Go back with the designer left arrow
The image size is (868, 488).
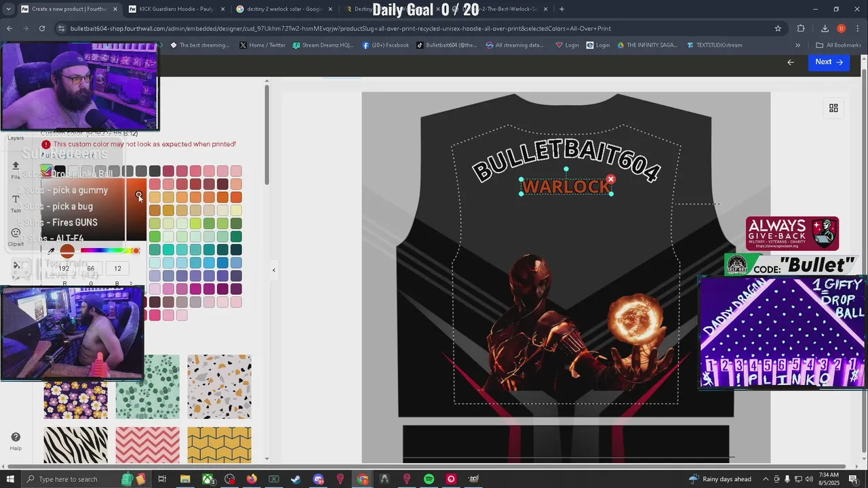(790, 62)
